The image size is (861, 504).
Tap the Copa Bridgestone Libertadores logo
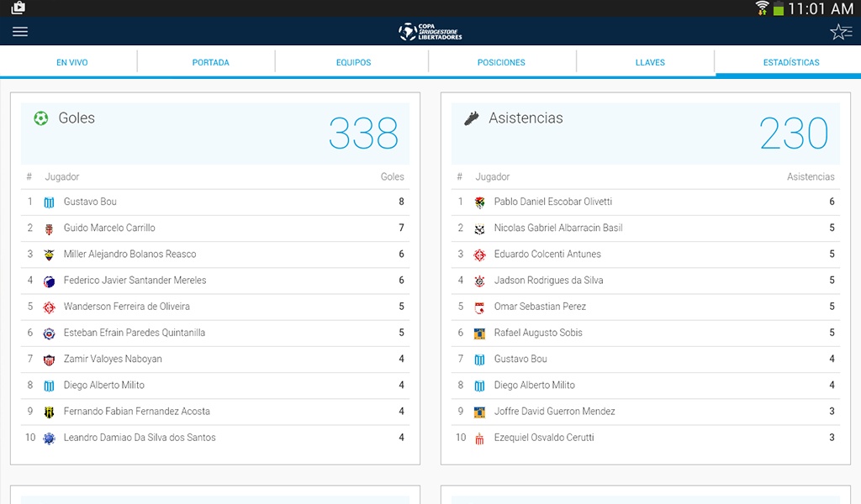(x=430, y=32)
